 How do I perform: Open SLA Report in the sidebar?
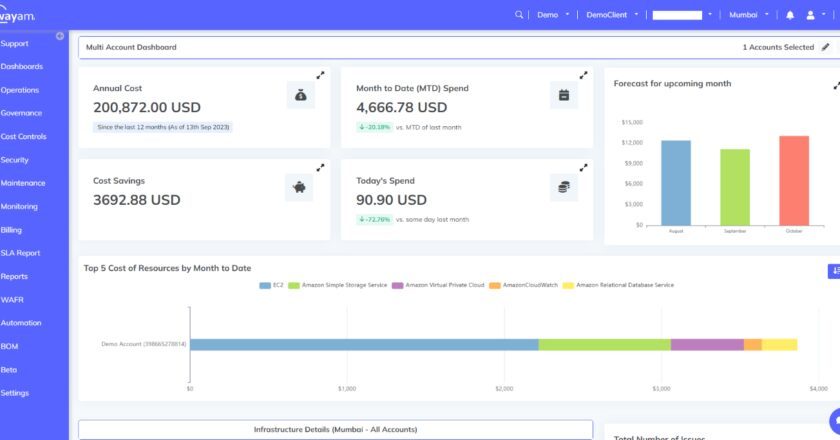point(20,253)
